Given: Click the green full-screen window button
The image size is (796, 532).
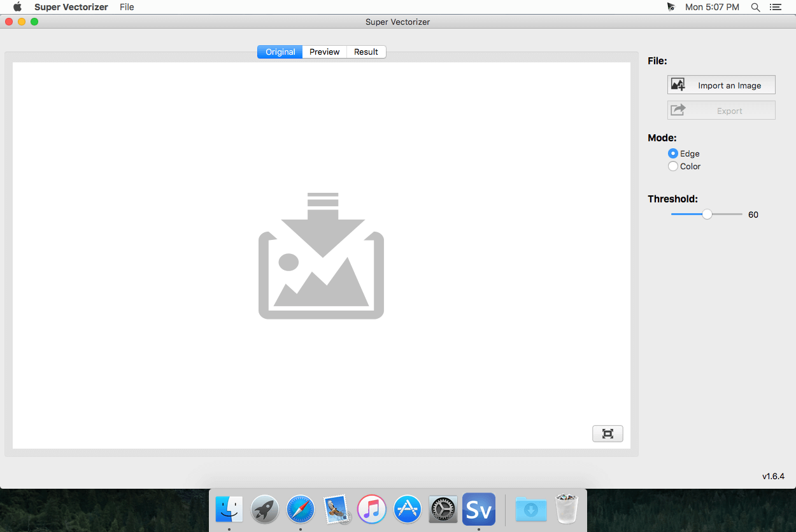Looking at the screenshot, I should coord(34,22).
